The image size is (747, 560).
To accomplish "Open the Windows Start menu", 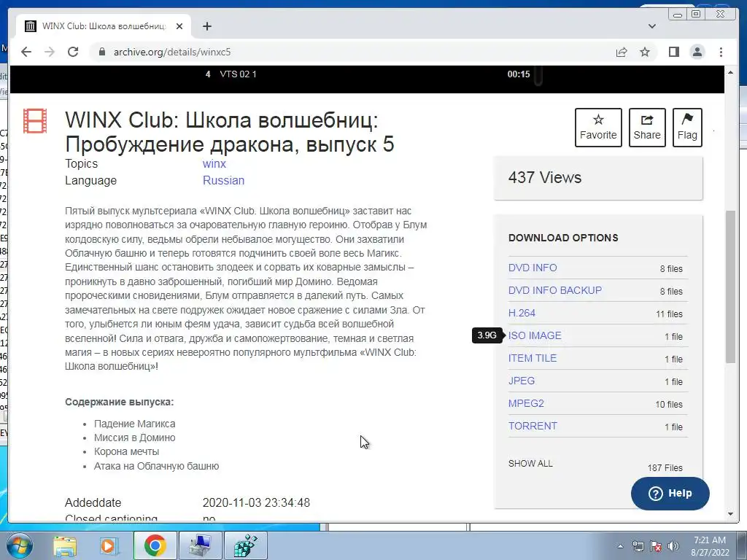I will coord(19,545).
